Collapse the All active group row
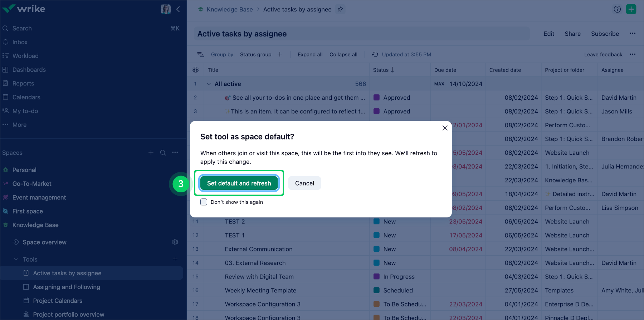Screen dimensions: 644x320 pos(209,84)
